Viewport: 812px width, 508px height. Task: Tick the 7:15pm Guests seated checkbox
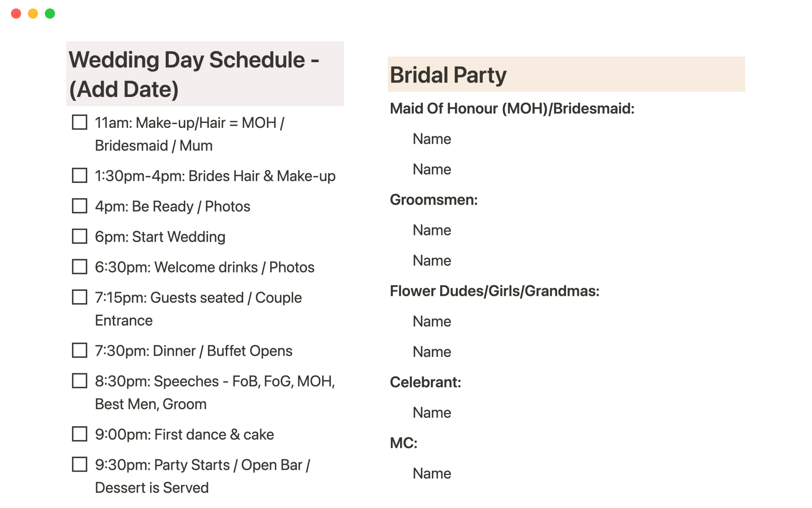point(80,298)
